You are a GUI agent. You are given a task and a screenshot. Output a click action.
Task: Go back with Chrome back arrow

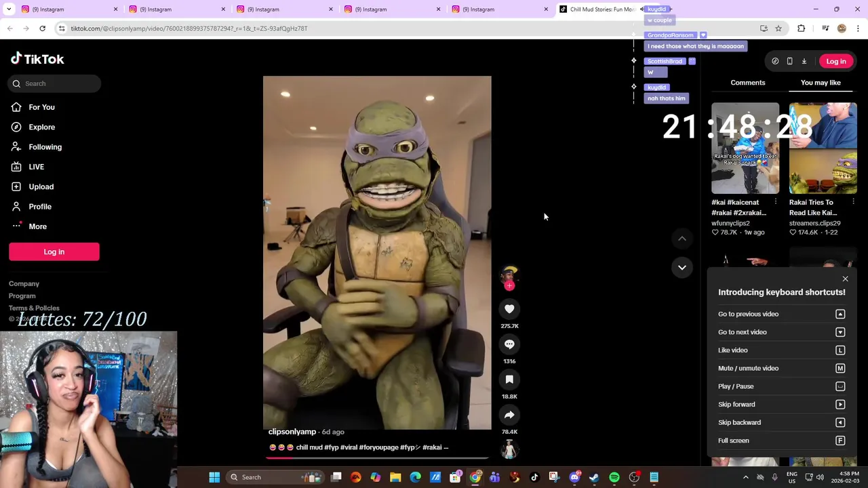(x=10, y=28)
